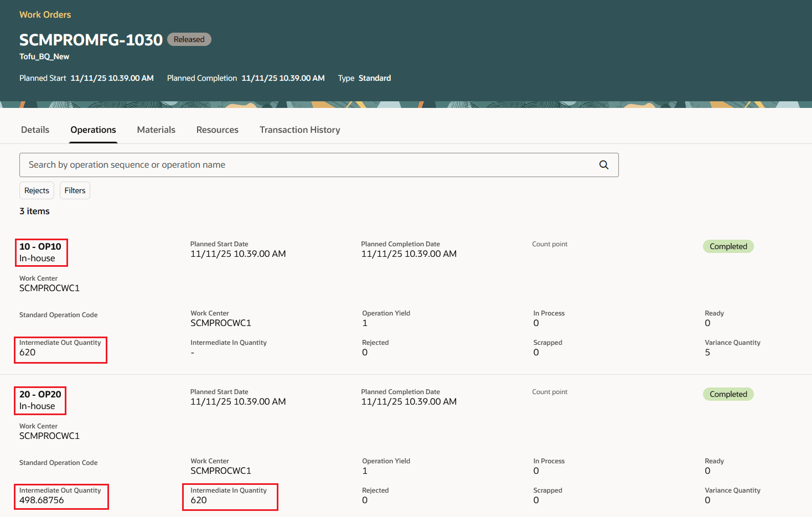Click OP10 Intermediate Out Quantity 620
The height and width of the screenshot is (517, 812).
click(28, 353)
